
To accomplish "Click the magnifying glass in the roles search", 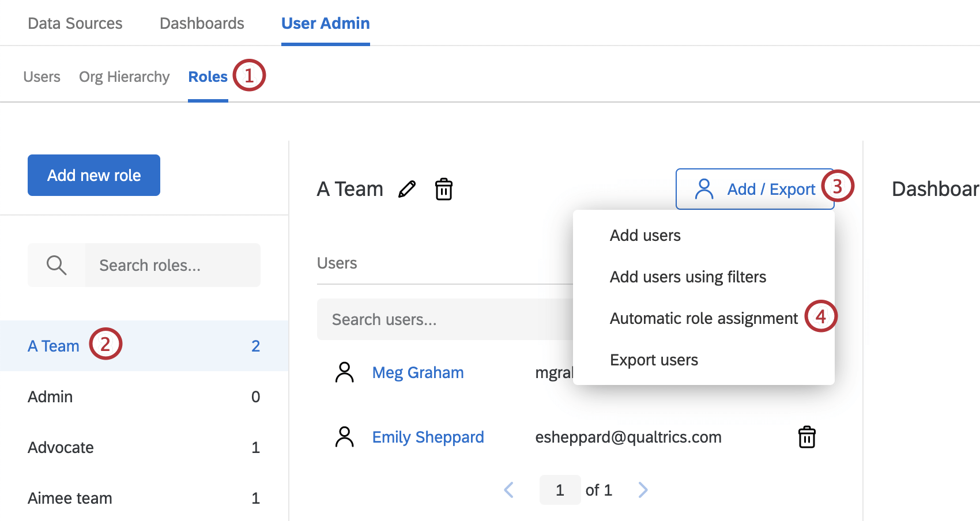I will 56,265.
